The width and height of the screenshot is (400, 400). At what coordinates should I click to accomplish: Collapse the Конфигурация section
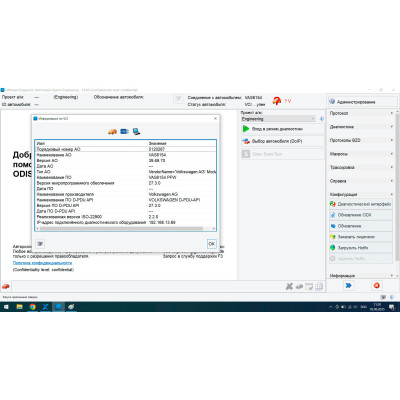tap(361, 194)
